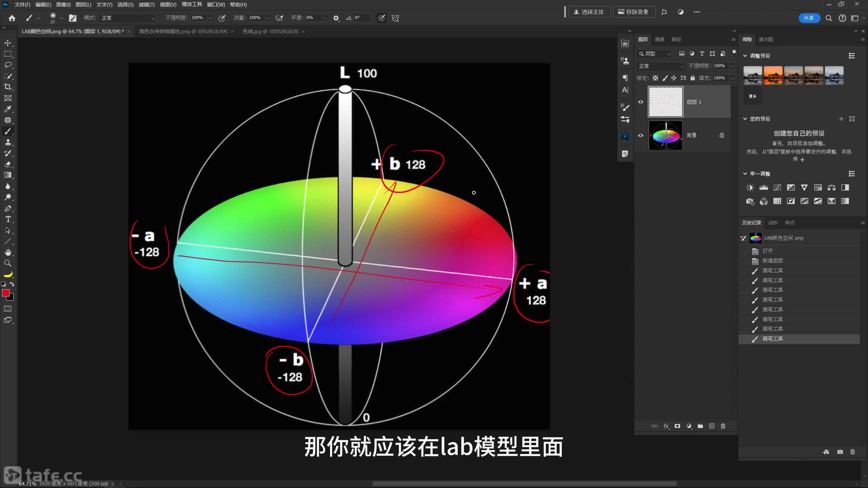Collapse the 调整预设 section

coord(745,56)
